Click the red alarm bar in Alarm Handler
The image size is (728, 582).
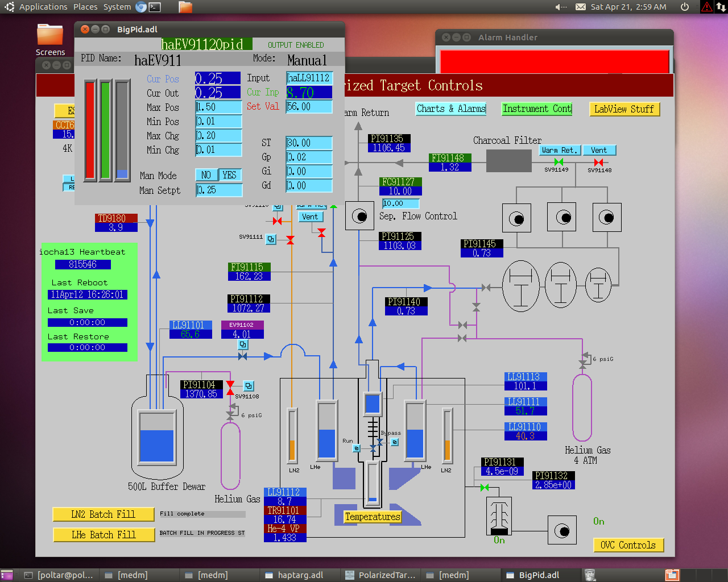point(555,61)
